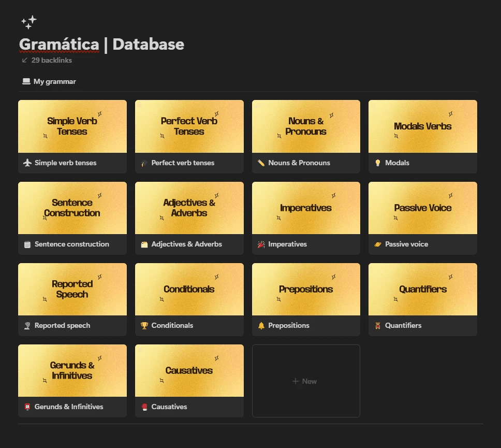Select the 'Nouns & Pronouns' card title text
501x448 pixels.
tap(299, 163)
